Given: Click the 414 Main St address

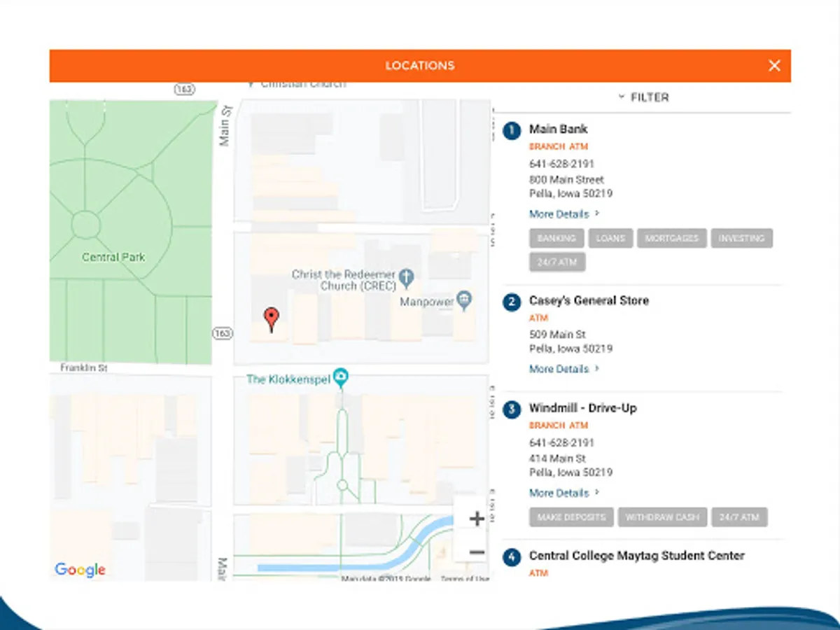Looking at the screenshot, I should click(x=557, y=458).
